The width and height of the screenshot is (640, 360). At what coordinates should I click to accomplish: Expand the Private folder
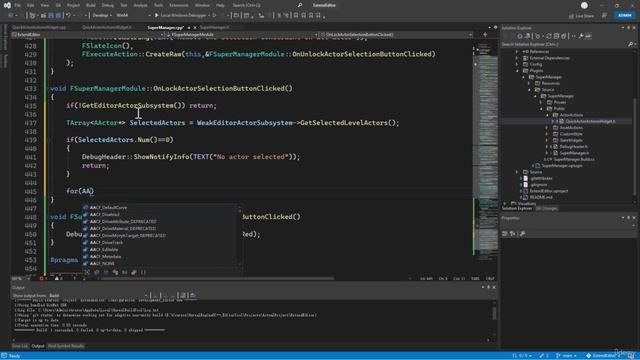point(541,102)
